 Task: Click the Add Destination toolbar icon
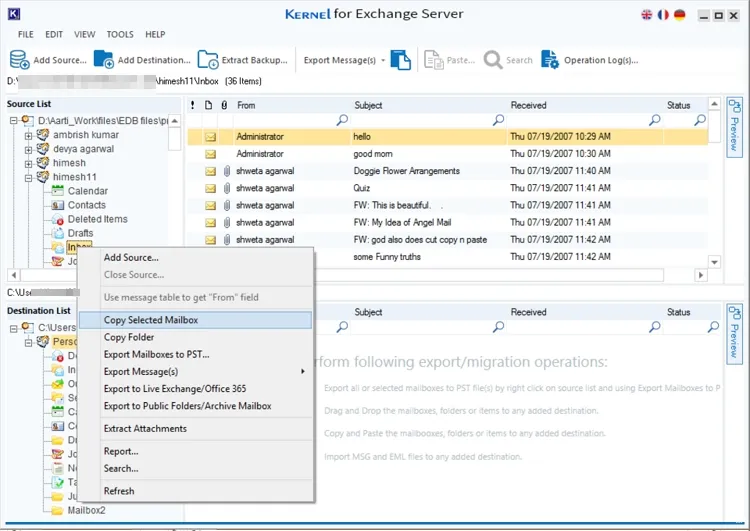click(x=103, y=60)
